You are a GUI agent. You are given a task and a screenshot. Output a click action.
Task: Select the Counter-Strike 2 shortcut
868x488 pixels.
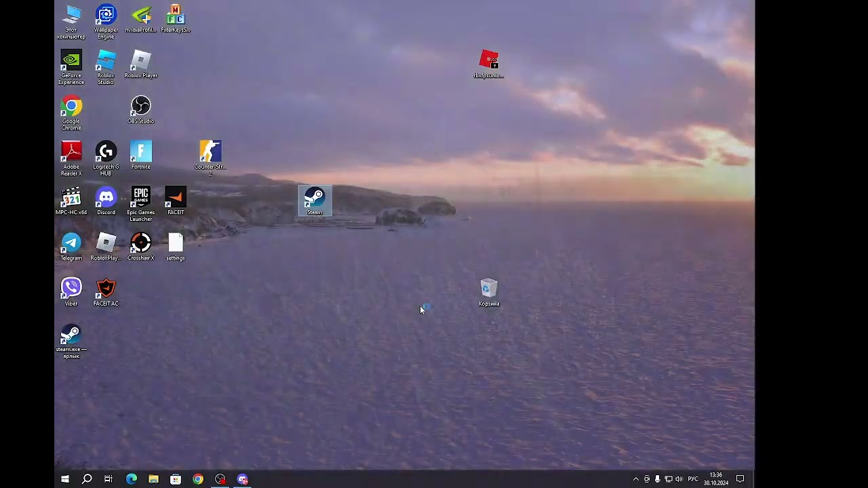click(x=210, y=158)
